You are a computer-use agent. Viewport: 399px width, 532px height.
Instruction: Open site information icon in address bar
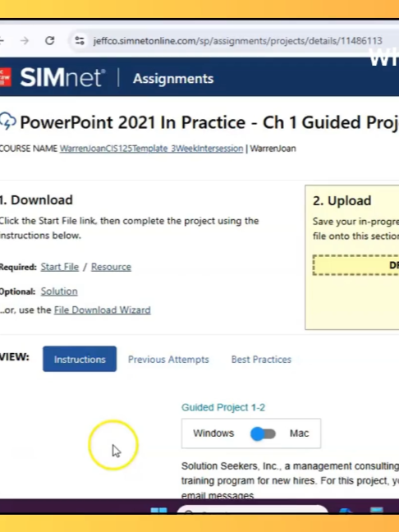coord(80,41)
